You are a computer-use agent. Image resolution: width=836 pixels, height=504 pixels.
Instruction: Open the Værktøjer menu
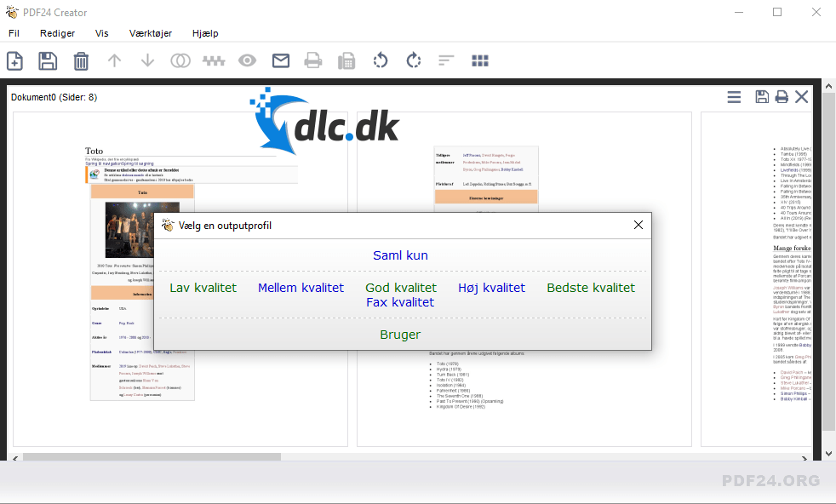tap(151, 33)
